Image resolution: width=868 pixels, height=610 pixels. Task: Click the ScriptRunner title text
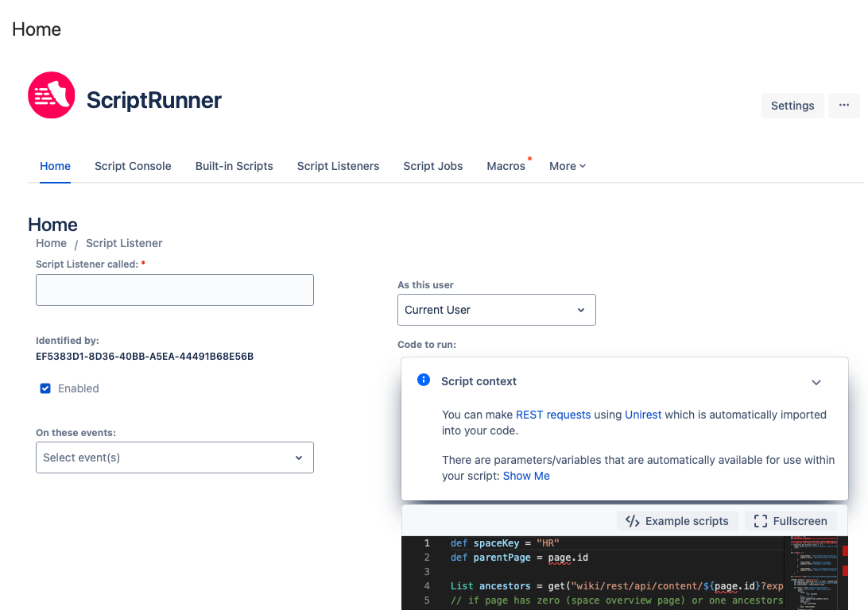point(154,100)
